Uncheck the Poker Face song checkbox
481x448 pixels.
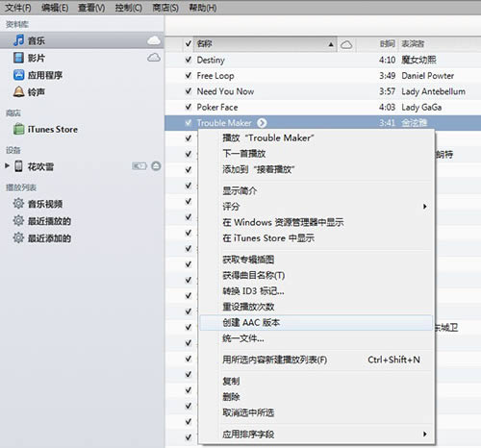tap(189, 107)
